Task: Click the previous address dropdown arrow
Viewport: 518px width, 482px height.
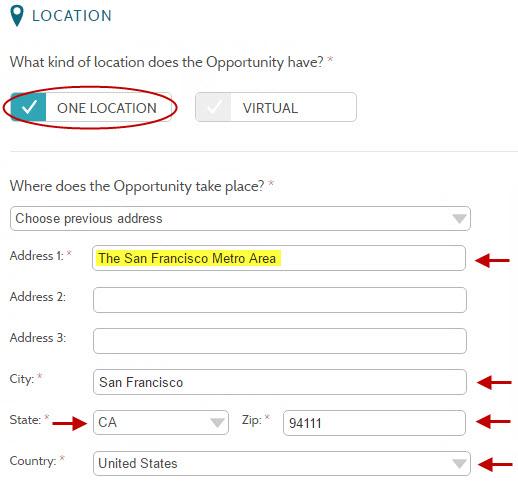Action: (x=459, y=219)
